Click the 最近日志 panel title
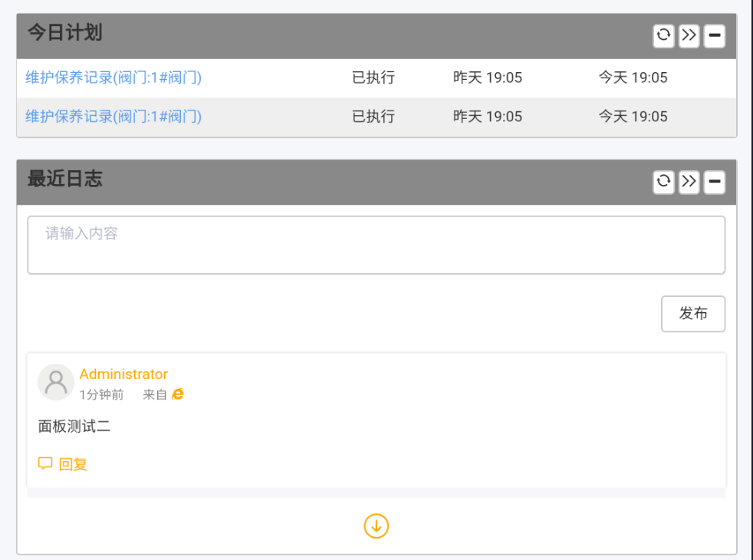 pyautogui.click(x=65, y=180)
